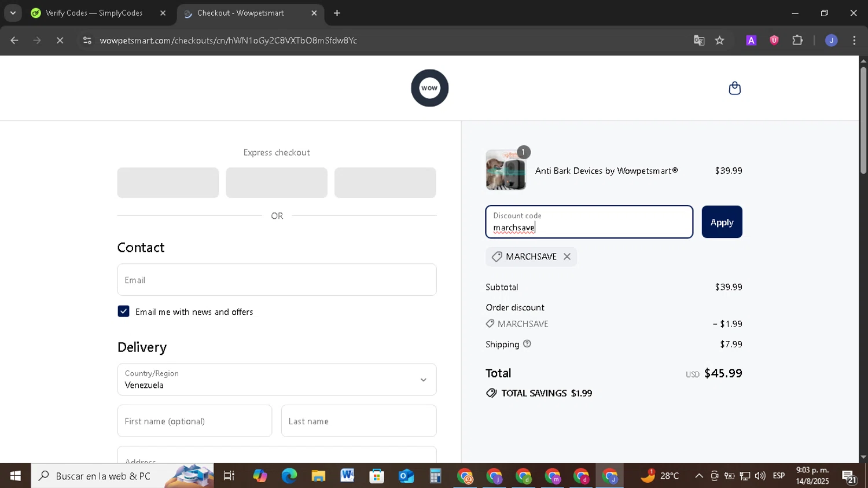
Task: Bookmark this page with the star icon
Action: tap(719, 41)
